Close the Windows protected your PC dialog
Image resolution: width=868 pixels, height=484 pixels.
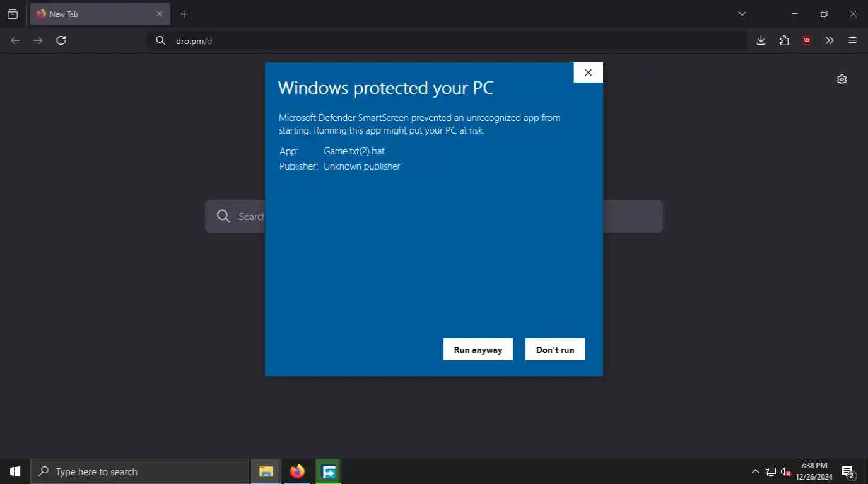(x=589, y=72)
